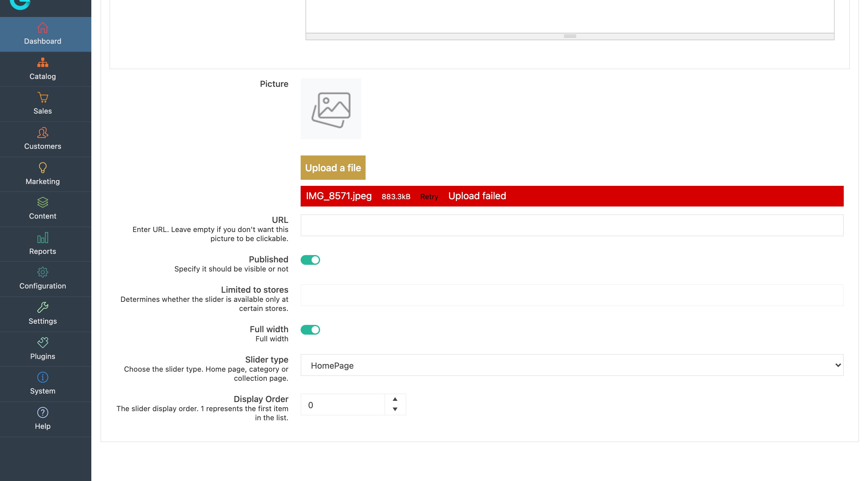Toggle the Published switch off

coord(310,260)
